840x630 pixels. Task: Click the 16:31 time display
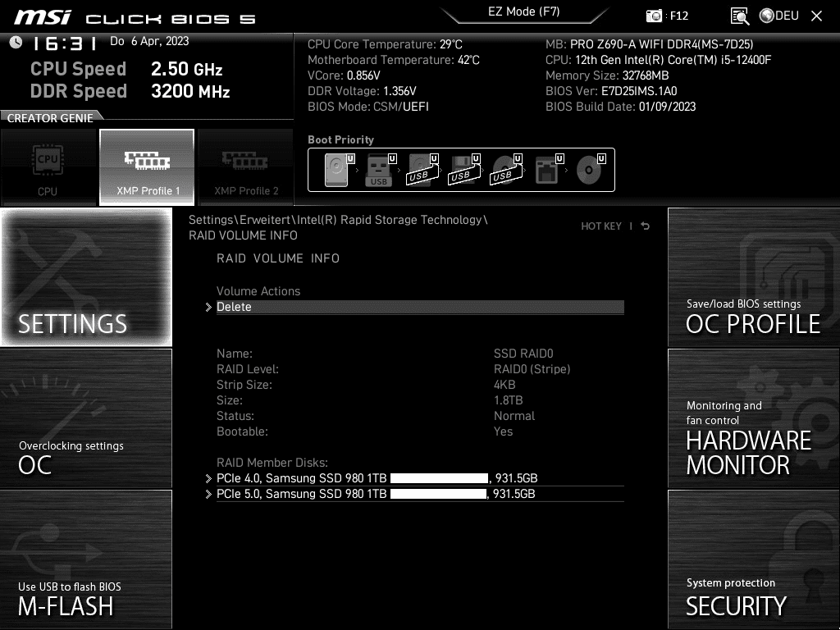[65, 43]
